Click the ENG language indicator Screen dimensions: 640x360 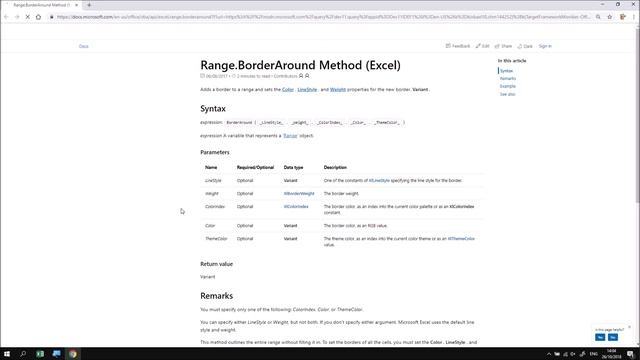click(x=594, y=354)
